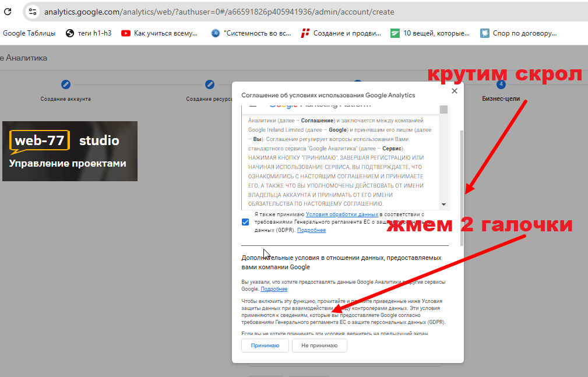
Task: Open the Создание и продви... bookmark
Action: coord(341,33)
